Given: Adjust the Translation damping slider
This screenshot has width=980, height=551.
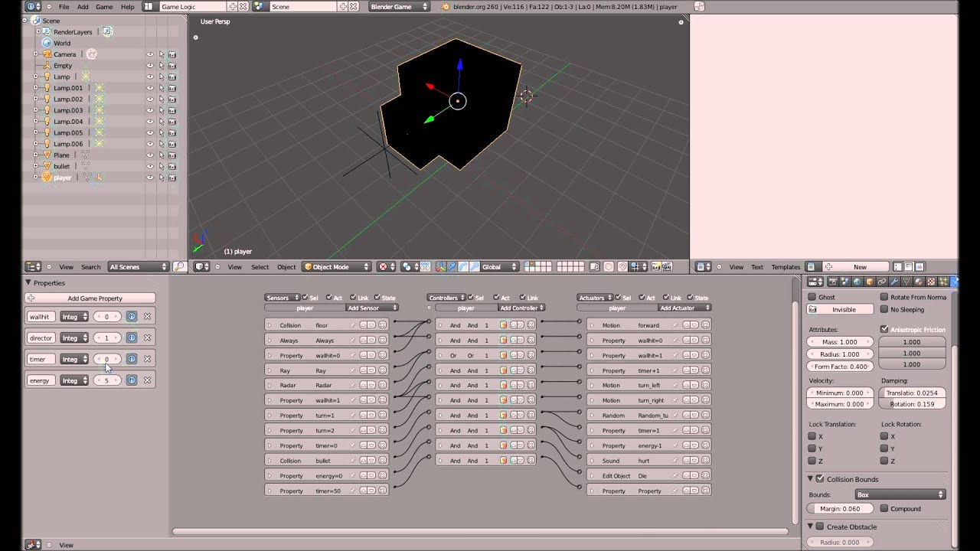Looking at the screenshot, I should 912,393.
